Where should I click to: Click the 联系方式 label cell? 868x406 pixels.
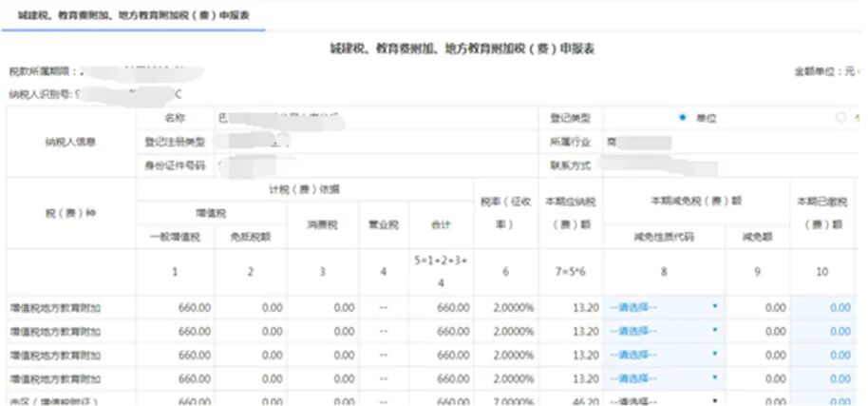click(571, 165)
